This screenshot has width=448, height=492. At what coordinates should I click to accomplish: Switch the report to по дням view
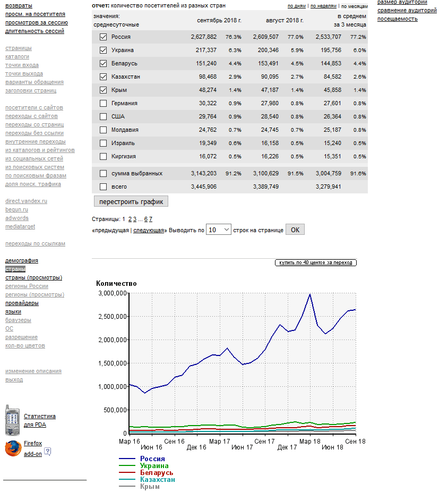click(297, 6)
